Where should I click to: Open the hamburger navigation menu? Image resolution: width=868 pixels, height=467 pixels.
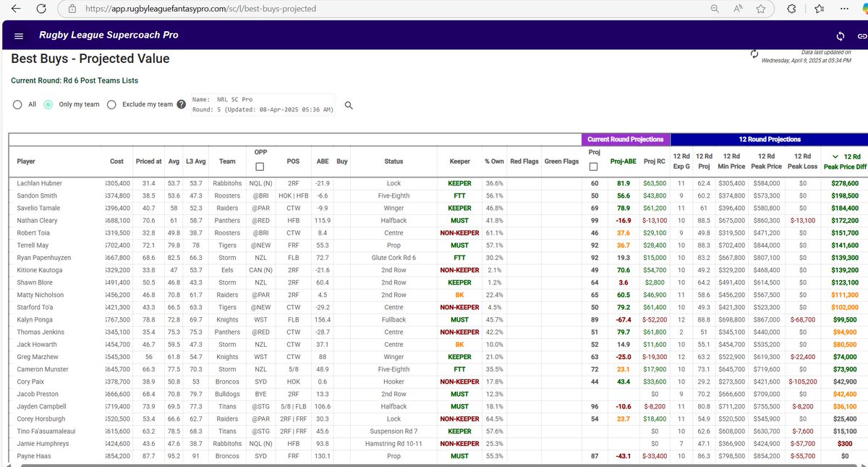(x=19, y=35)
